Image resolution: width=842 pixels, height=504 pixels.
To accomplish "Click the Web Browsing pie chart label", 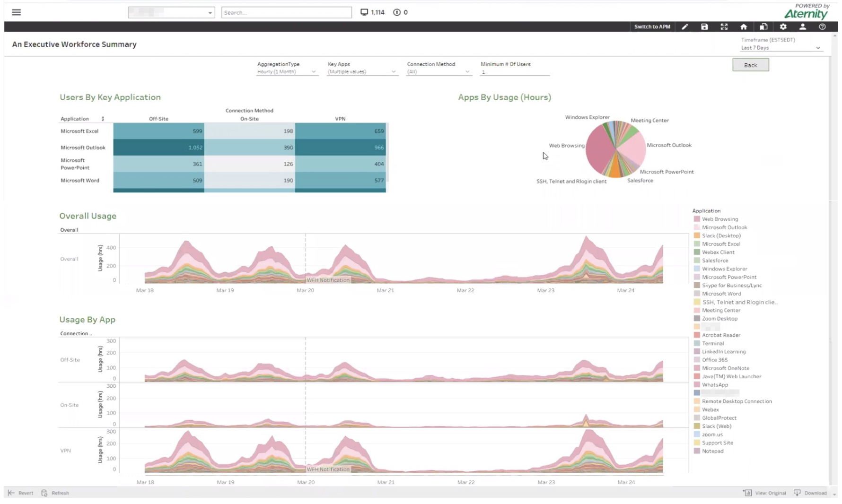I will [x=567, y=145].
